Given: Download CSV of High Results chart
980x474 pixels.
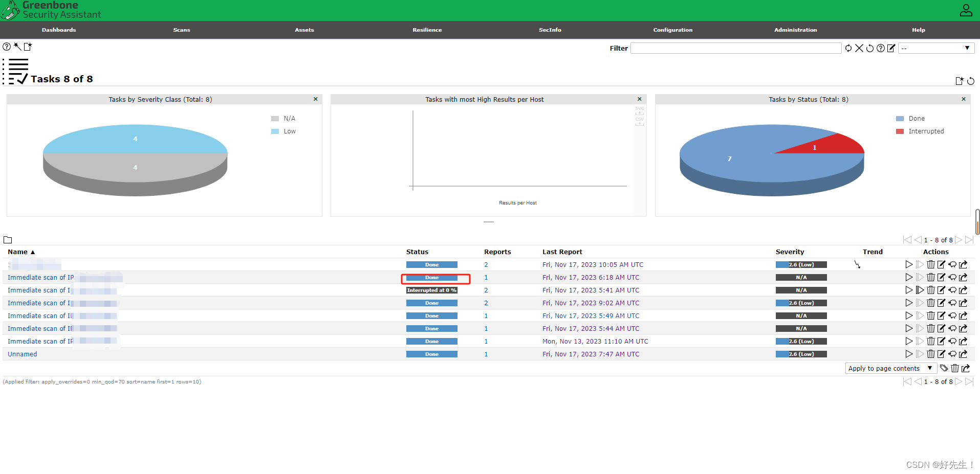Looking at the screenshot, I should (x=640, y=121).
